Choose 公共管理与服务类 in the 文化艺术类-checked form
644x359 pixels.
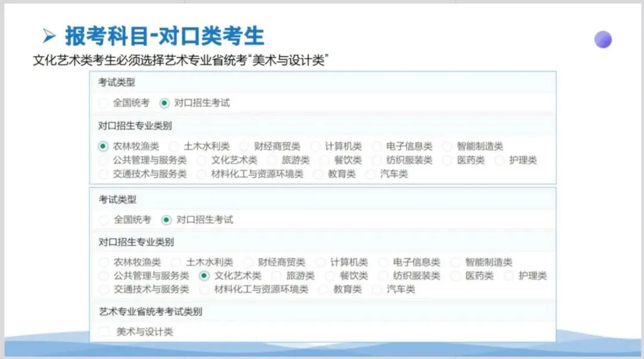(x=104, y=276)
